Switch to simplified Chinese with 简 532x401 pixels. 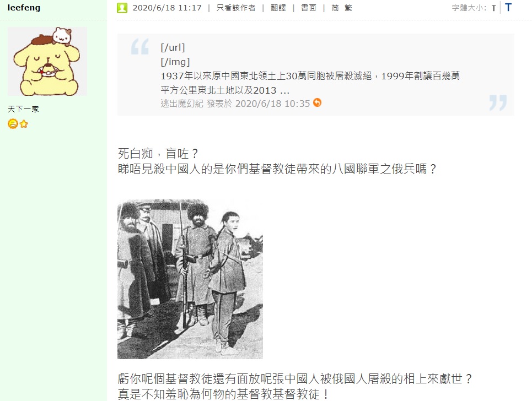335,8
